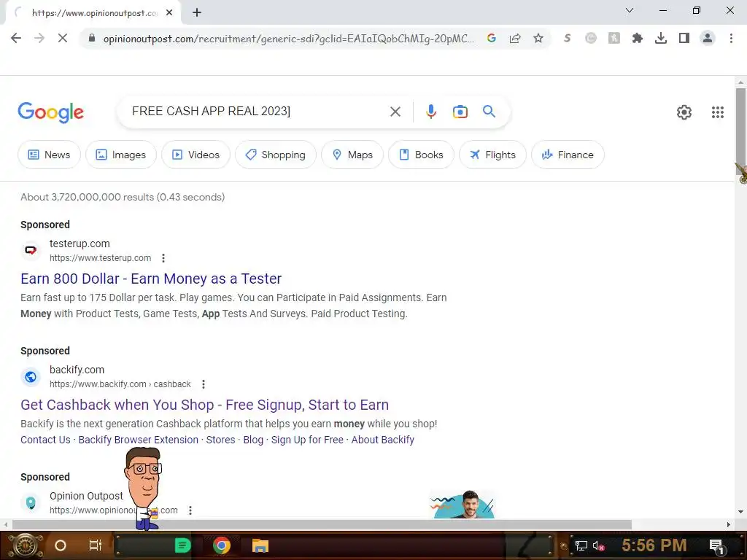Click the 5:56 PM clock
The image size is (747, 560).
point(654,545)
